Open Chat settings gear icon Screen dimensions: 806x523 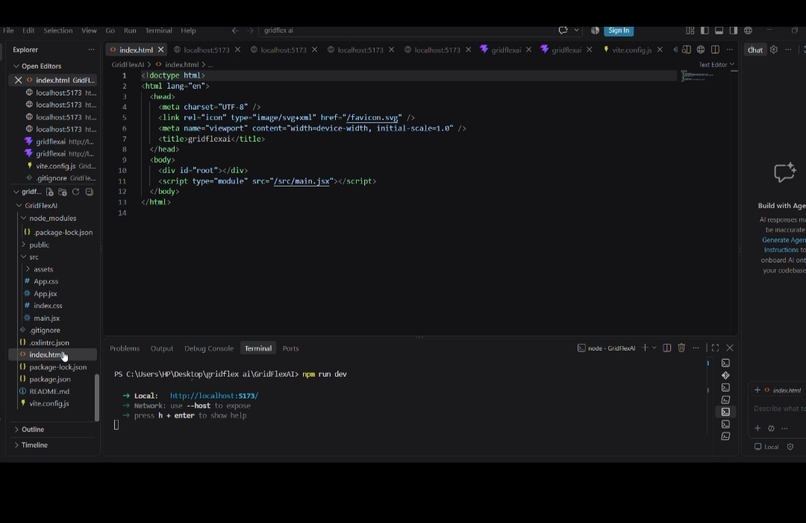tap(774, 49)
